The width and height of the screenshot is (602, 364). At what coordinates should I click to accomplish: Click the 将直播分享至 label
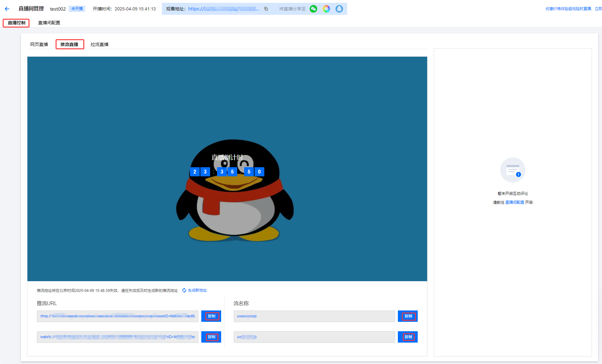(292, 9)
